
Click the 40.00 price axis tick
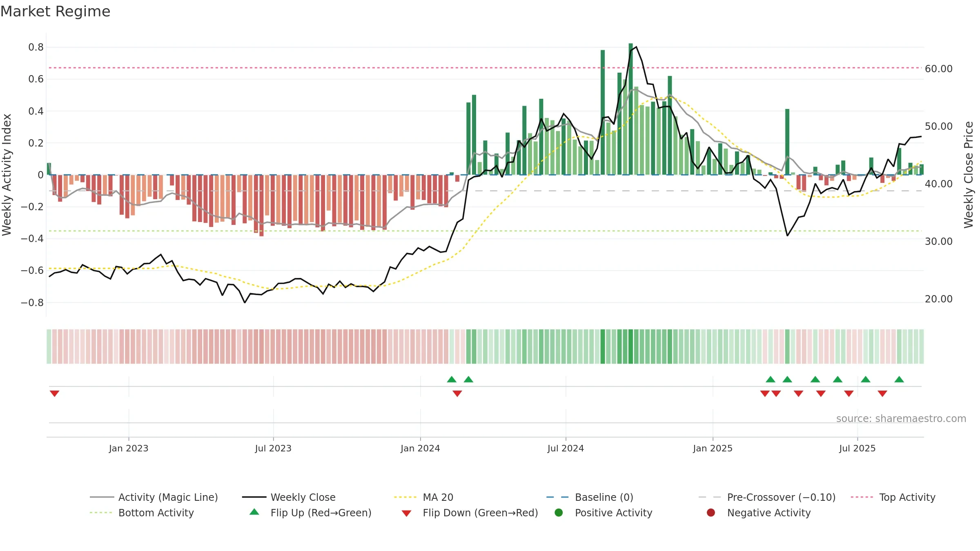coord(939,184)
